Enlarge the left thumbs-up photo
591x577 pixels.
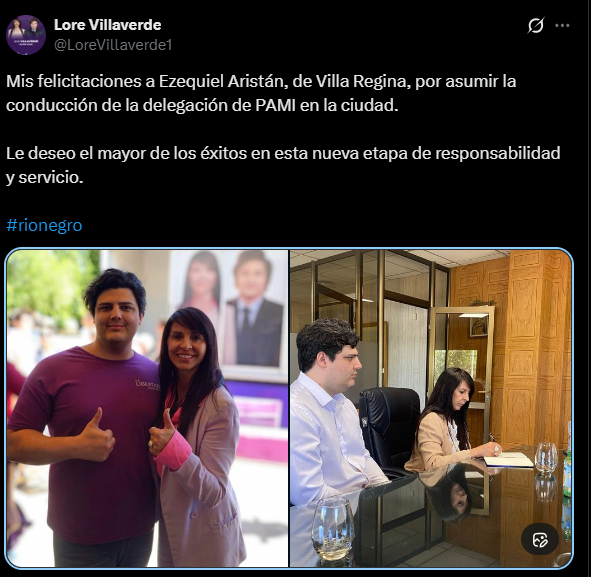[x=147, y=408]
